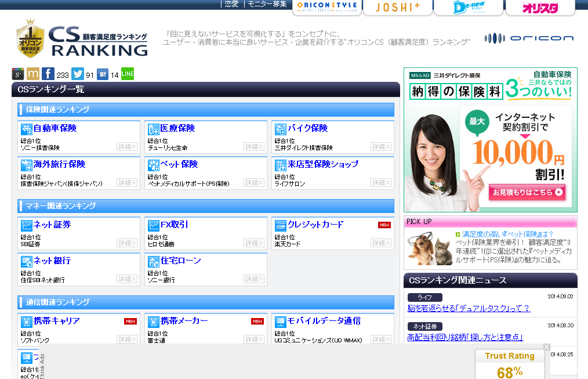Click the Google+ share icon
The height and width of the screenshot is (379, 588).
(18, 74)
